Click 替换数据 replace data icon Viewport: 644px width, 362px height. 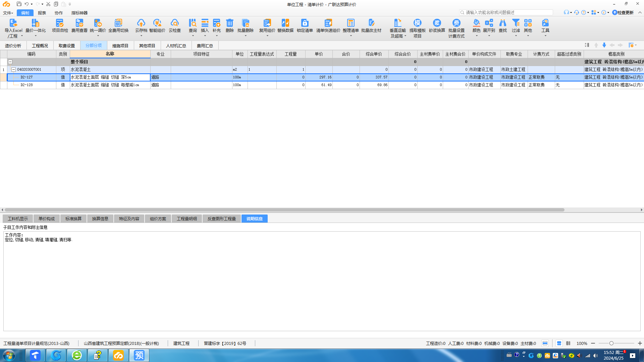pos(285,23)
